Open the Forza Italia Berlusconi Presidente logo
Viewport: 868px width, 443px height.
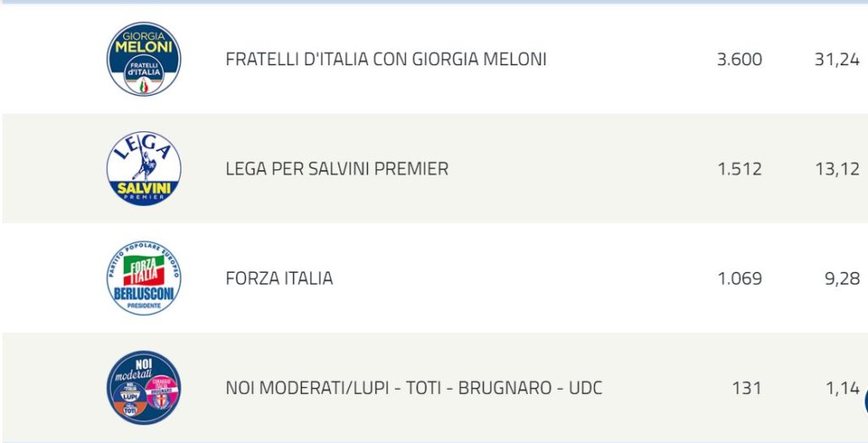point(143,278)
